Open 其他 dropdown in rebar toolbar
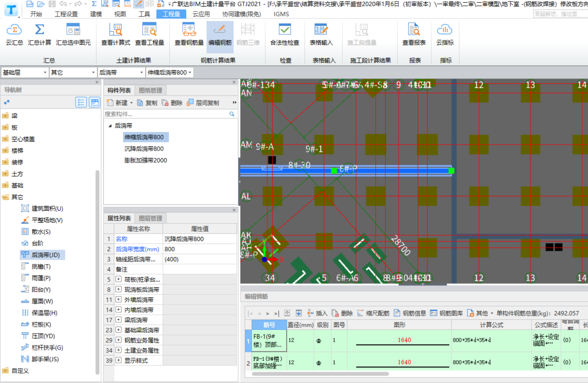Viewport: 588px width, 383px height. tap(480, 313)
